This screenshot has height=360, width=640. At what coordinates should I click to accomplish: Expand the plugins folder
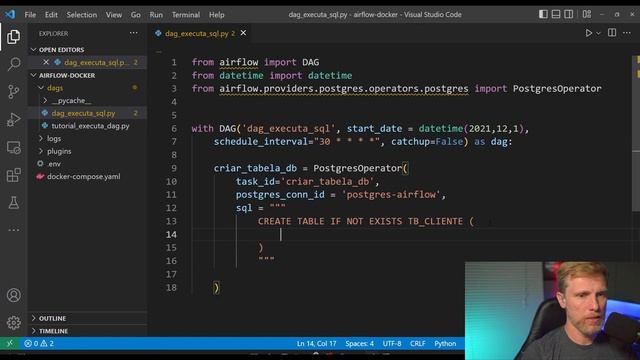pyautogui.click(x=59, y=151)
